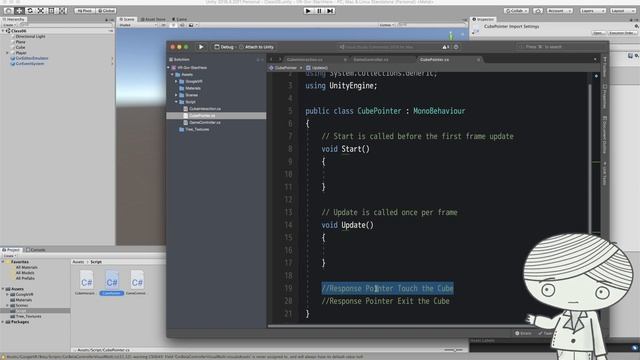
Task: Select the Debug configuration in Visual Studio
Action: pos(224,47)
